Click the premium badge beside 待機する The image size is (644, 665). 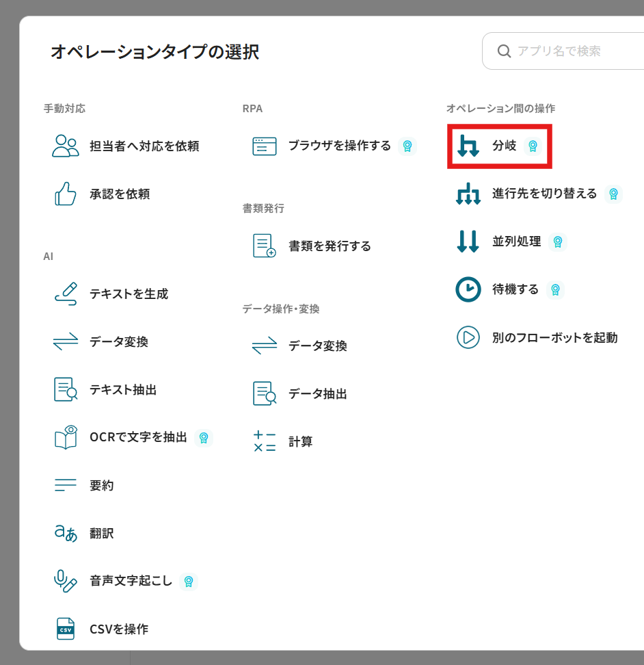555,289
